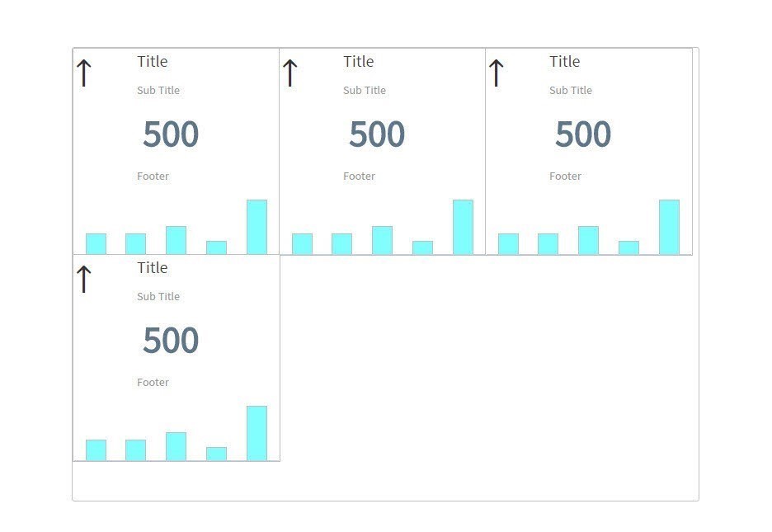
Task: Click the Footer label in the top-middle tile
Action: 359,177
